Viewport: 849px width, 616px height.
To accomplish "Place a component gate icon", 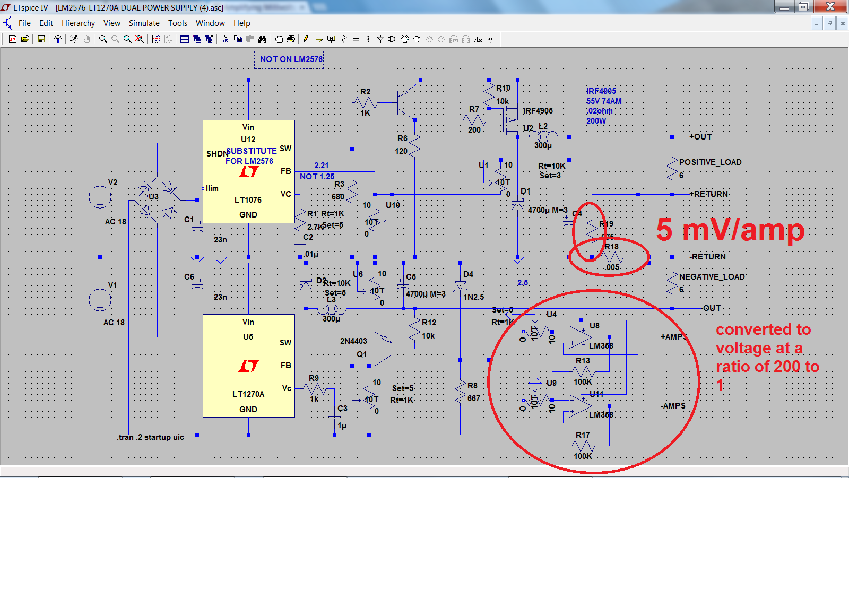I will 393,39.
